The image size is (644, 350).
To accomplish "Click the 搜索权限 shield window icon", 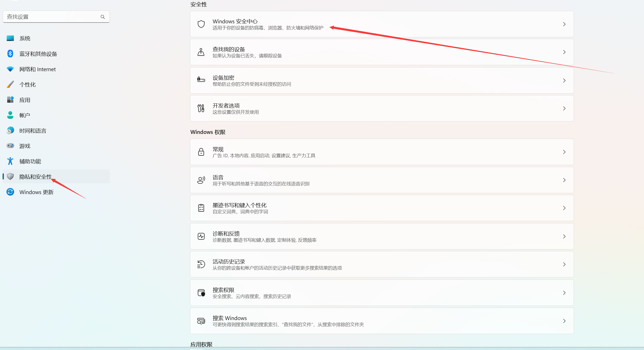I will pos(201,293).
